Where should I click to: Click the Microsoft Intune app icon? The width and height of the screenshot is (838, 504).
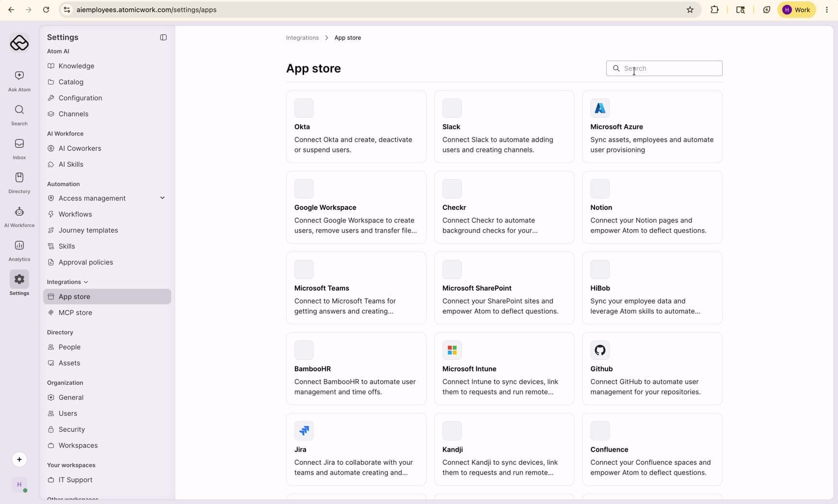[452, 350]
